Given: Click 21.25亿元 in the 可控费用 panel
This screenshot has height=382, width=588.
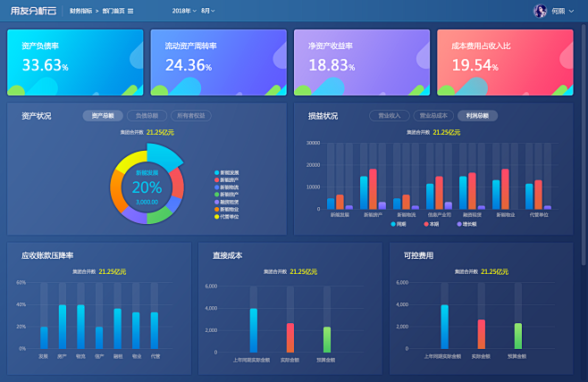Looking at the screenshot, I should click(x=495, y=271).
